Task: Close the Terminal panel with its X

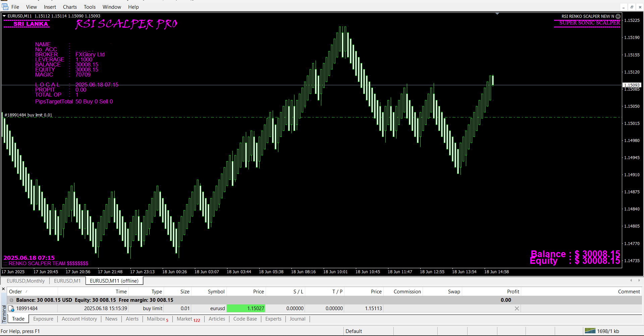Action: pos(3,289)
